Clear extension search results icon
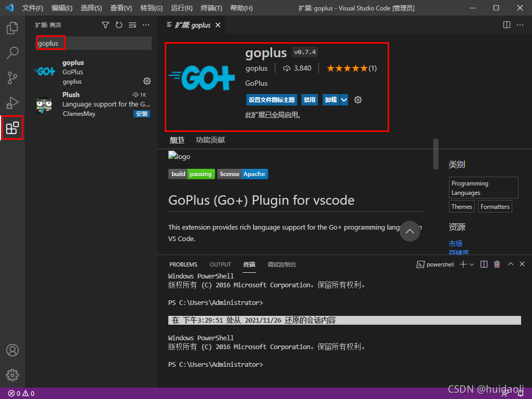This screenshot has height=399, width=532. click(x=132, y=25)
